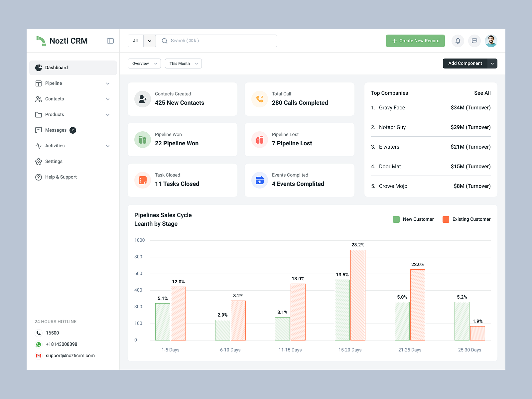This screenshot has height=399, width=532.
Task: Click the Activities pulse icon
Action: [39, 146]
